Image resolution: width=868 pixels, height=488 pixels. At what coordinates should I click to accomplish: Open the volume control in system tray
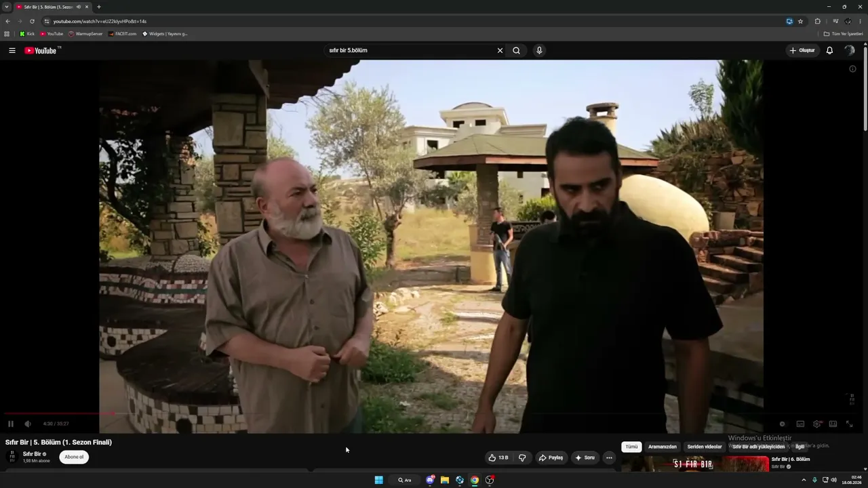tap(833, 480)
